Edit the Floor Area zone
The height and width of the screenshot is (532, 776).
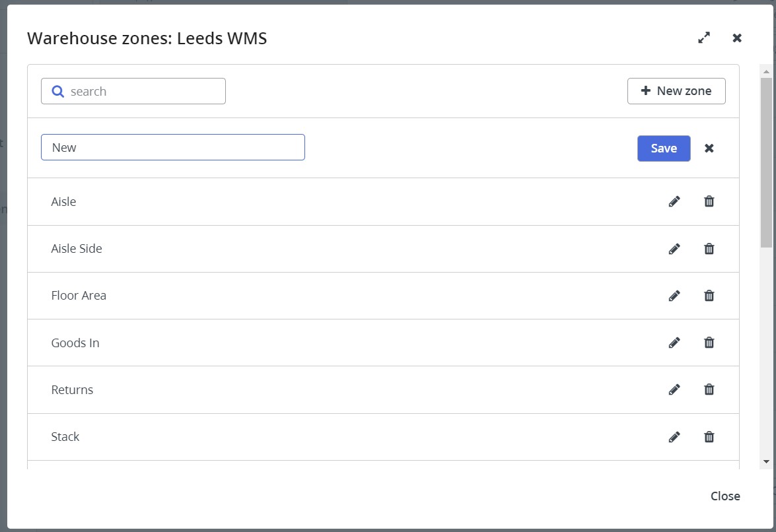674,296
